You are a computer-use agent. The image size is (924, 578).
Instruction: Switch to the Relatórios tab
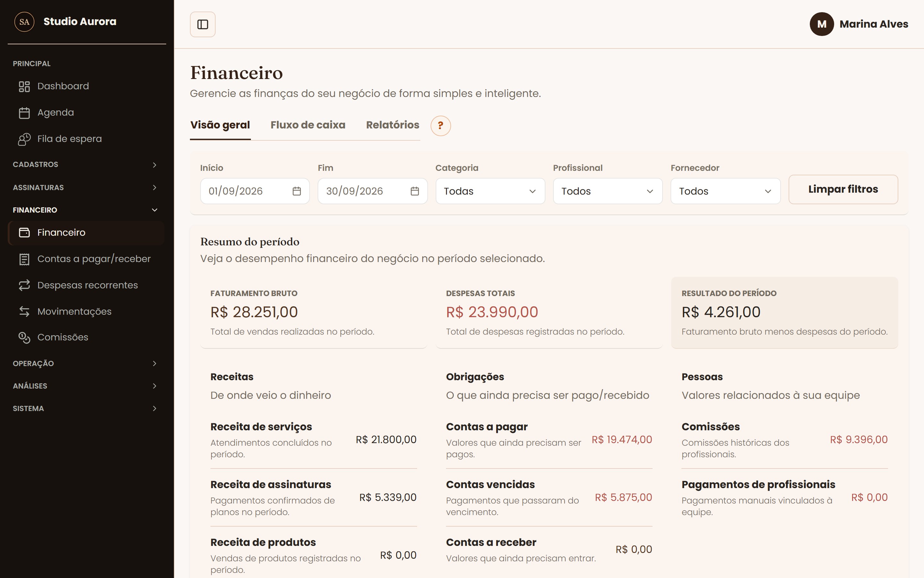point(392,125)
